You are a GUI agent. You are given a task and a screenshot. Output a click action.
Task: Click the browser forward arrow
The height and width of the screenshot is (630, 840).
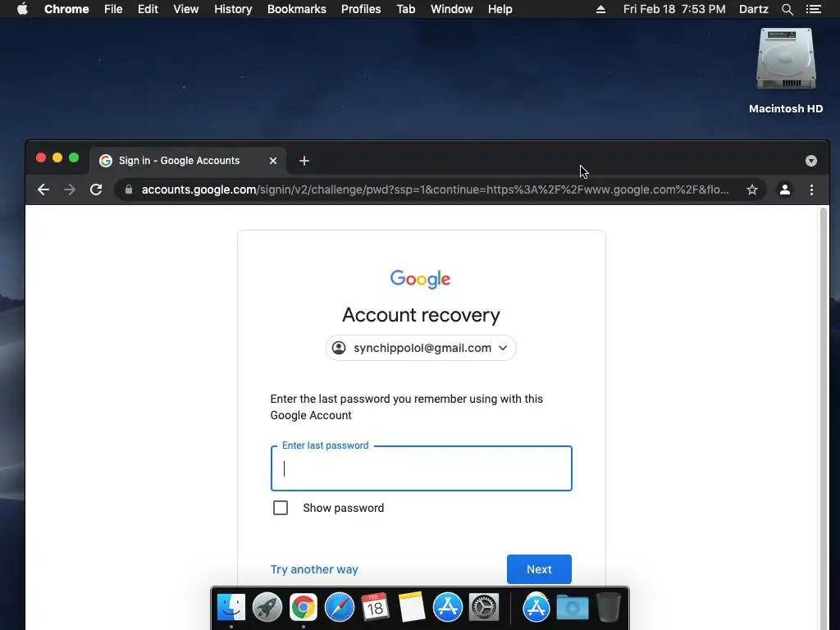[x=70, y=189]
